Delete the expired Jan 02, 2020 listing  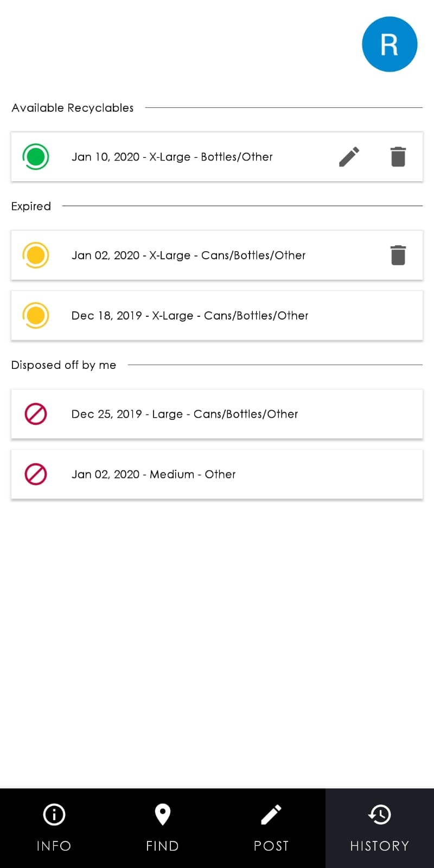pyautogui.click(x=398, y=255)
